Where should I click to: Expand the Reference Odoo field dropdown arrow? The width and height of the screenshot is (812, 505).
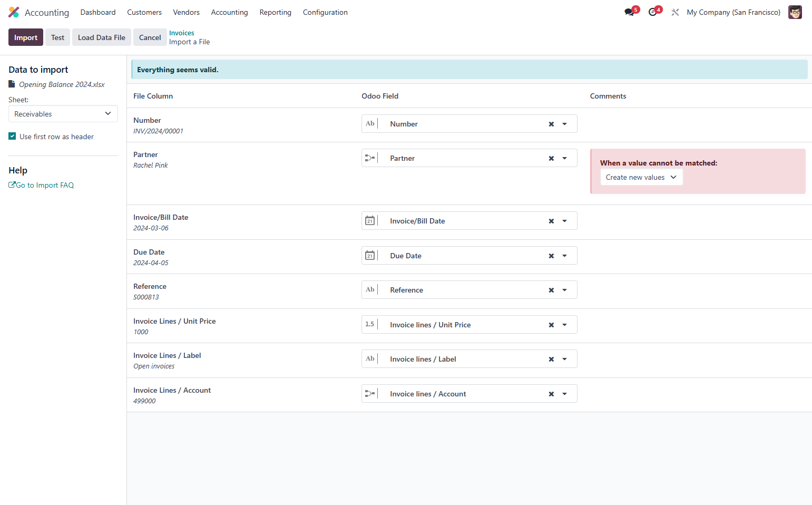564,290
